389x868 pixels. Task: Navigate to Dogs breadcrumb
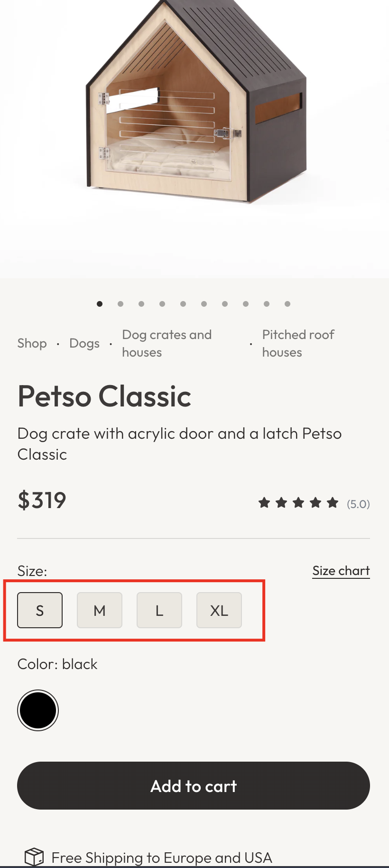click(x=84, y=343)
